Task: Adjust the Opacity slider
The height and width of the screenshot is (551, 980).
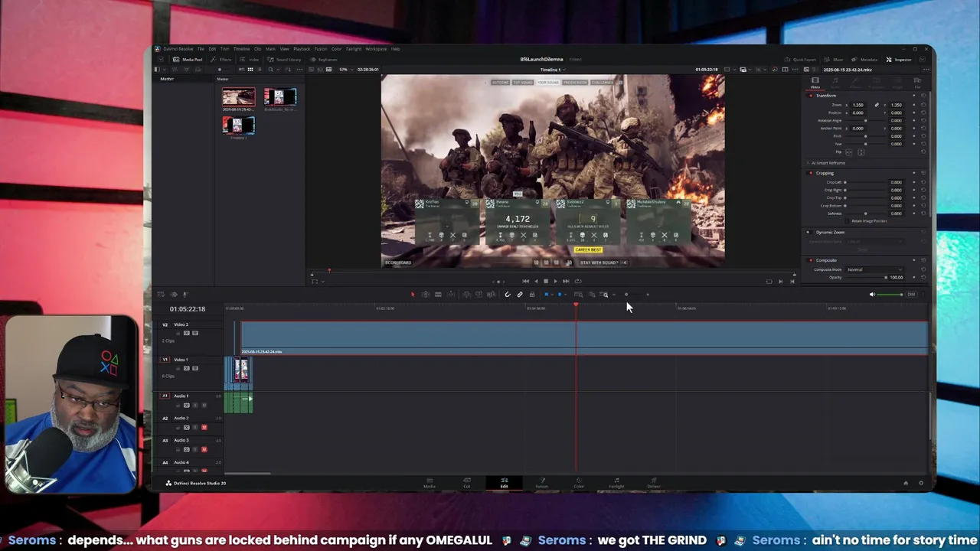Action: 866,277
